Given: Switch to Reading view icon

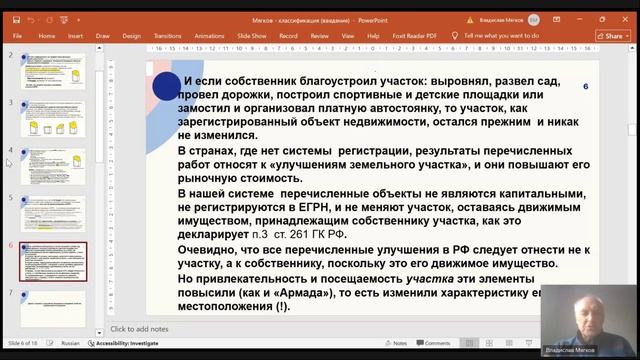Looking at the screenshot, I should point(509,343).
